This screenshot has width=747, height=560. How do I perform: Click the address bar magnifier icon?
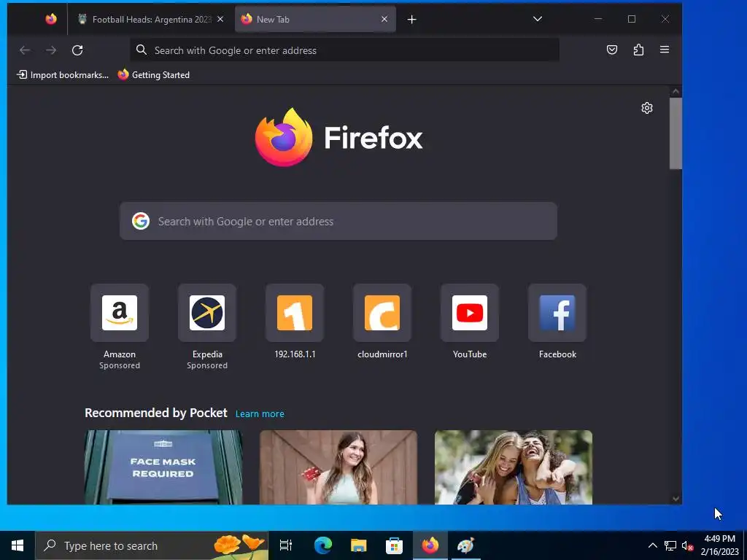(141, 50)
